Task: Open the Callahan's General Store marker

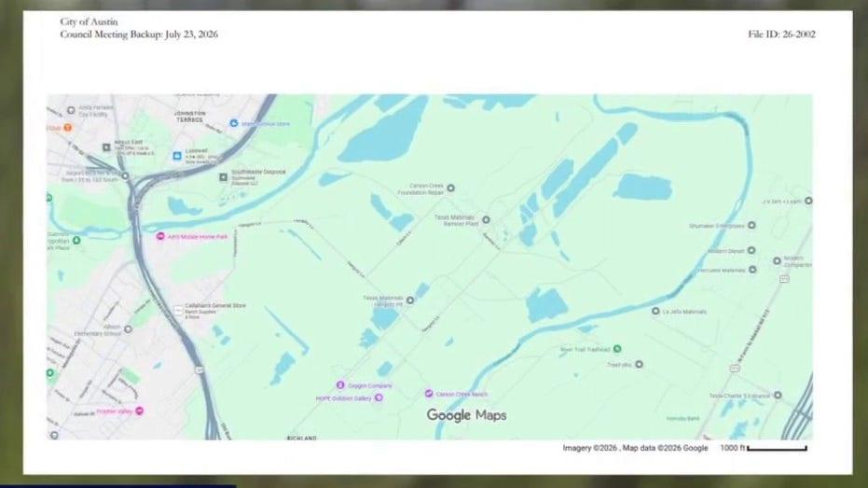Action: (x=178, y=310)
